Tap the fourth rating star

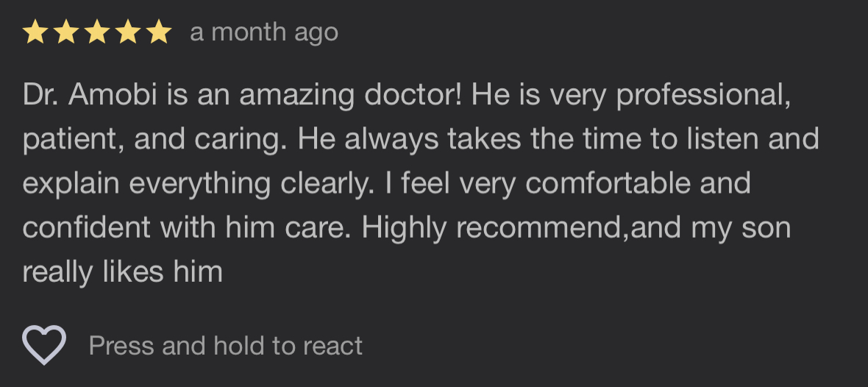128,32
